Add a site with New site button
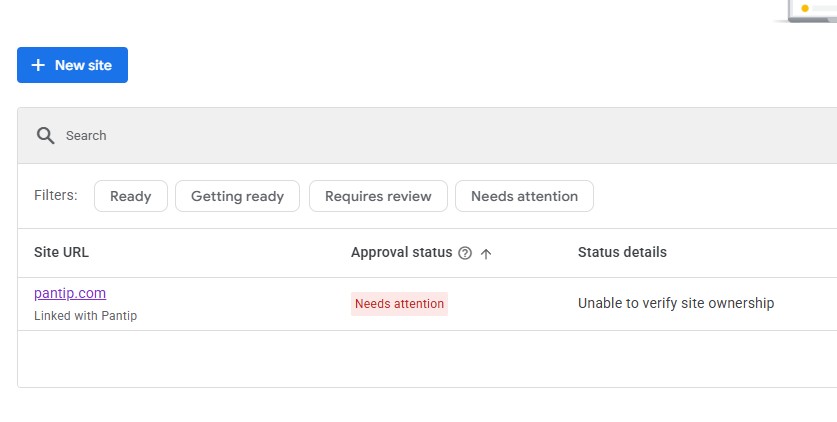The height and width of the screenshot is (422, 837). click(x=72, y=65)
